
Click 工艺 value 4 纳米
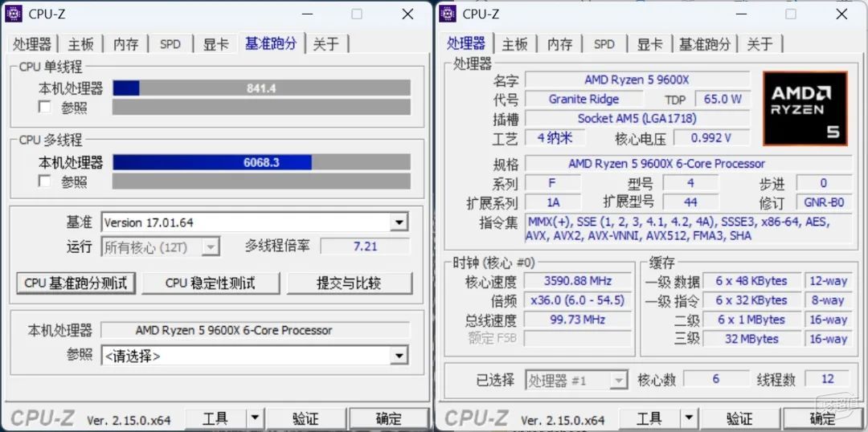point(555,138)
